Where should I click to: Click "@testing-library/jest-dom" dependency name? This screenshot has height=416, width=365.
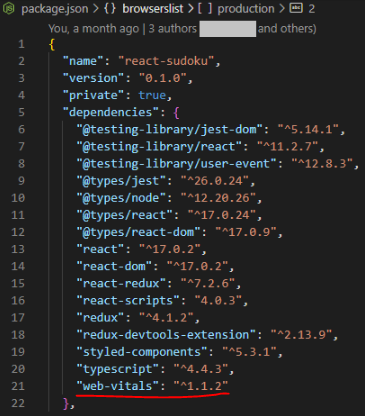point(170,129)
